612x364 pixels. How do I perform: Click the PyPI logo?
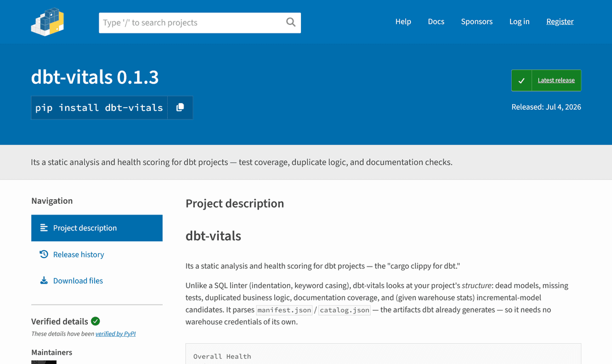coord(47,22)
